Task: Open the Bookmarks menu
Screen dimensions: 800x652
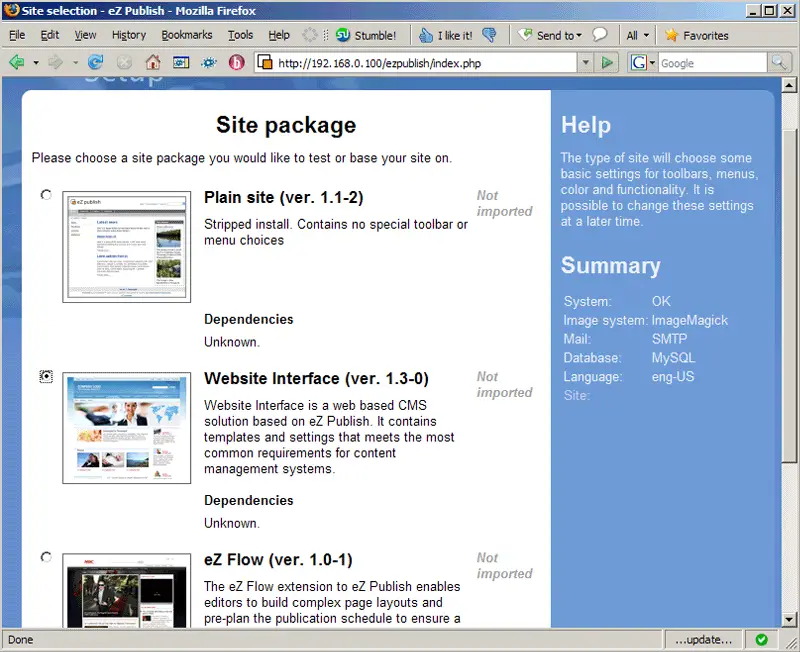Action: (187, 35)
